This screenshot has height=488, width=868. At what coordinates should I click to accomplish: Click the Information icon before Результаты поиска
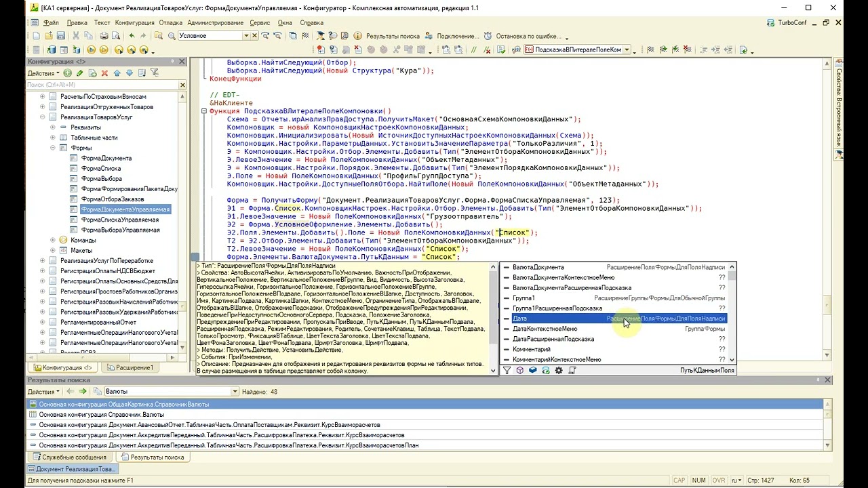pos(357,36)
